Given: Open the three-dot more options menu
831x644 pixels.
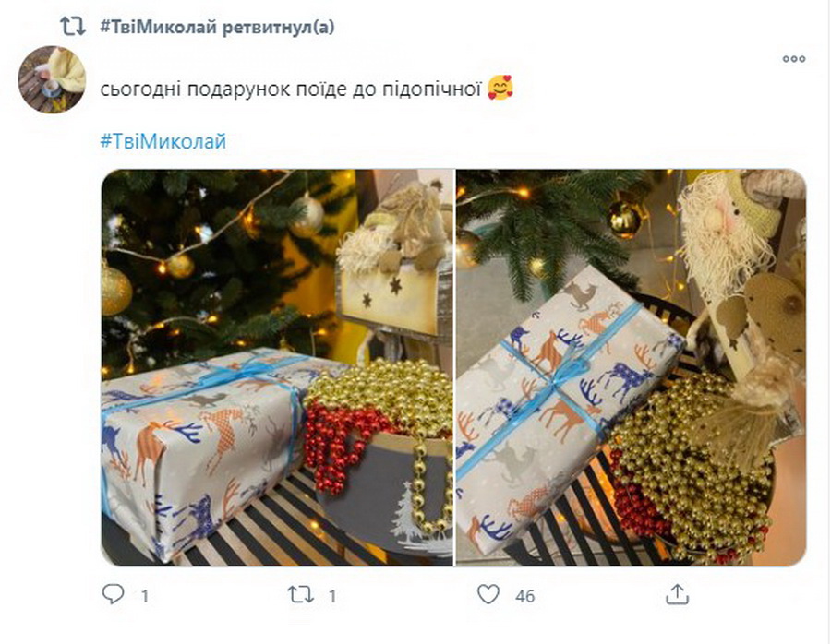Looking at the screenshot, I should (x=794, y=59).
